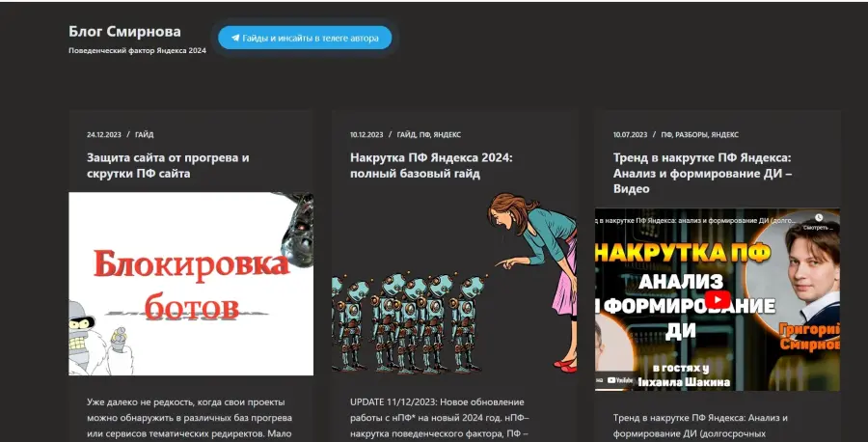Open the post 'Накрутка ПФ Яндекса 2024: полный базовый гайд'

431,166
